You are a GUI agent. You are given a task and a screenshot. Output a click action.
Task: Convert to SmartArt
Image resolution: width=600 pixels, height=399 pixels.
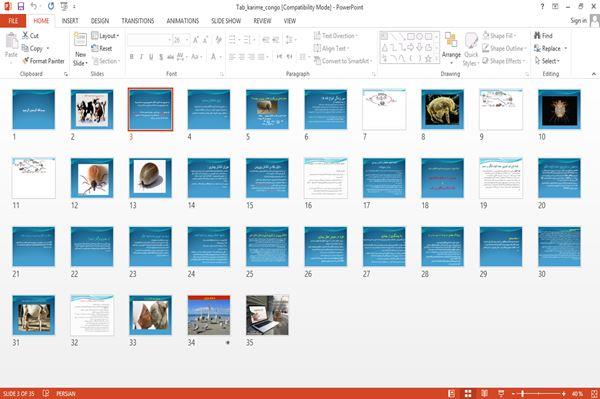(342, 61)
